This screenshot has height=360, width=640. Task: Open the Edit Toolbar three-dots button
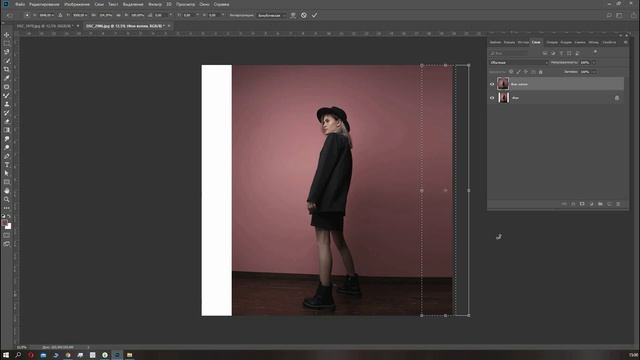tap(7, 208)
